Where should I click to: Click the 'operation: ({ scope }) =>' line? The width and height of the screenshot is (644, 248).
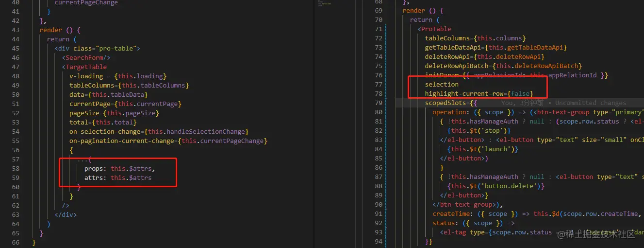click(538, 112)
